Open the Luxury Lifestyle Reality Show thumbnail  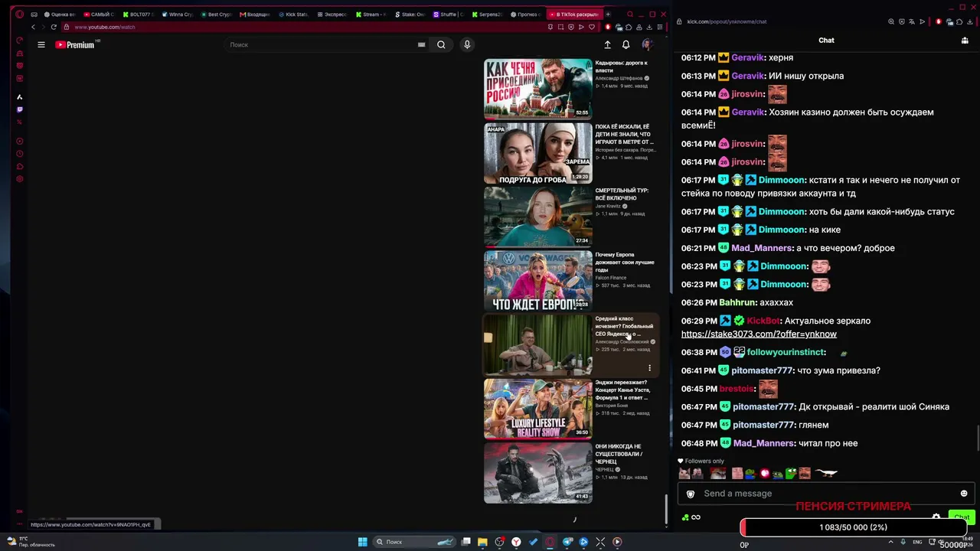537,409
